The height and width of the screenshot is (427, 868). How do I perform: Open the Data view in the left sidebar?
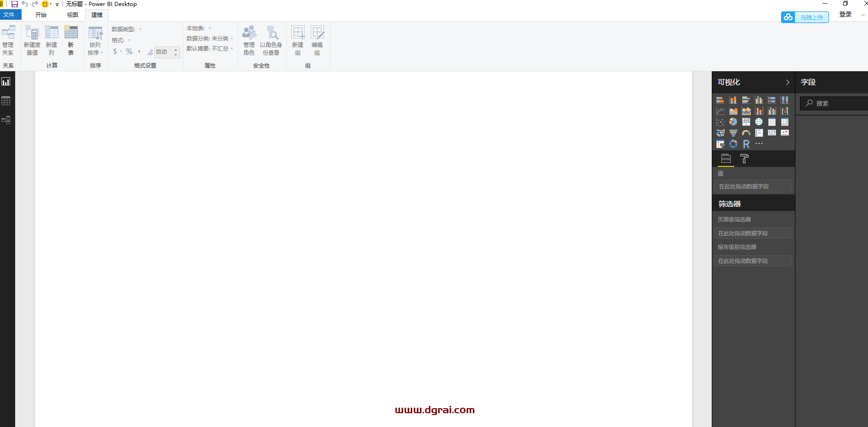6,101
